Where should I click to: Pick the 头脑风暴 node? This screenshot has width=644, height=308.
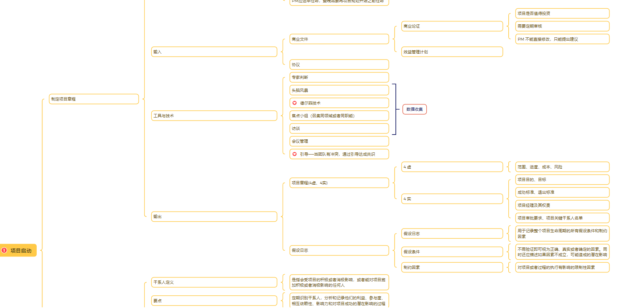[x=339, y=90]
